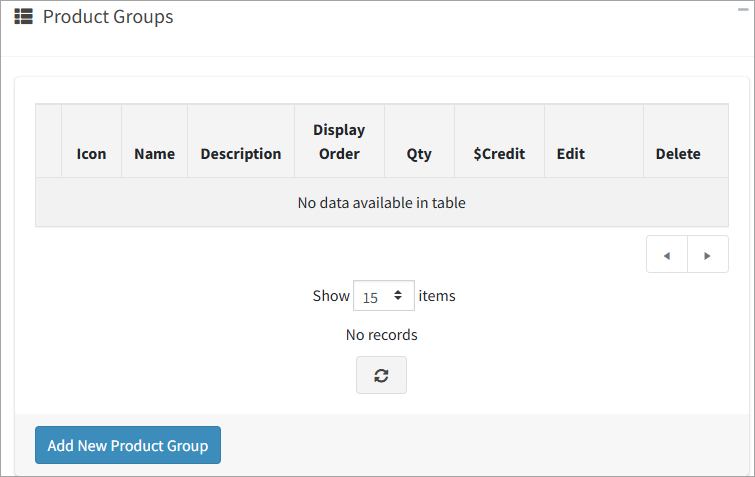Click the blank first column header
Image resolution: width=755 pixels, height=477 pixels.
coord(49,141)
